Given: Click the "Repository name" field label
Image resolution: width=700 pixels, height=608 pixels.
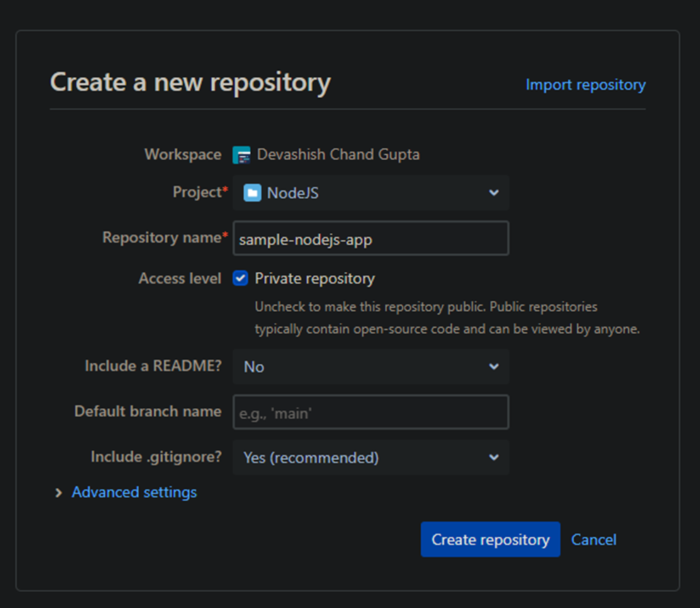Looking at the screenshot, I should 162,238.
